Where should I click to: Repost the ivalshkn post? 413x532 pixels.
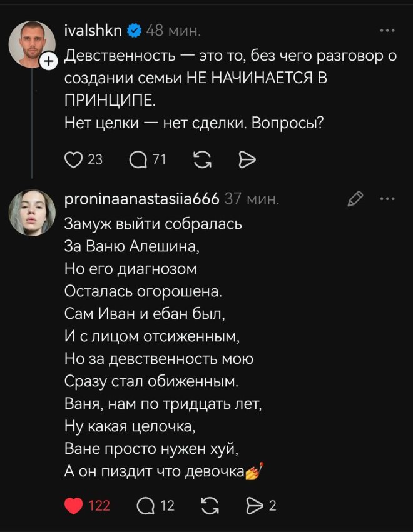pos(202,160)
